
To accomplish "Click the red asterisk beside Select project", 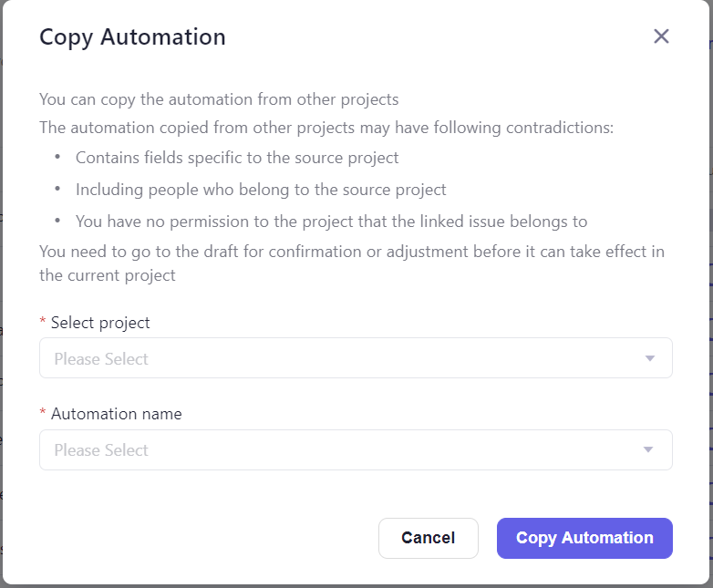I will pyautogui.click(x=43, y=324).
